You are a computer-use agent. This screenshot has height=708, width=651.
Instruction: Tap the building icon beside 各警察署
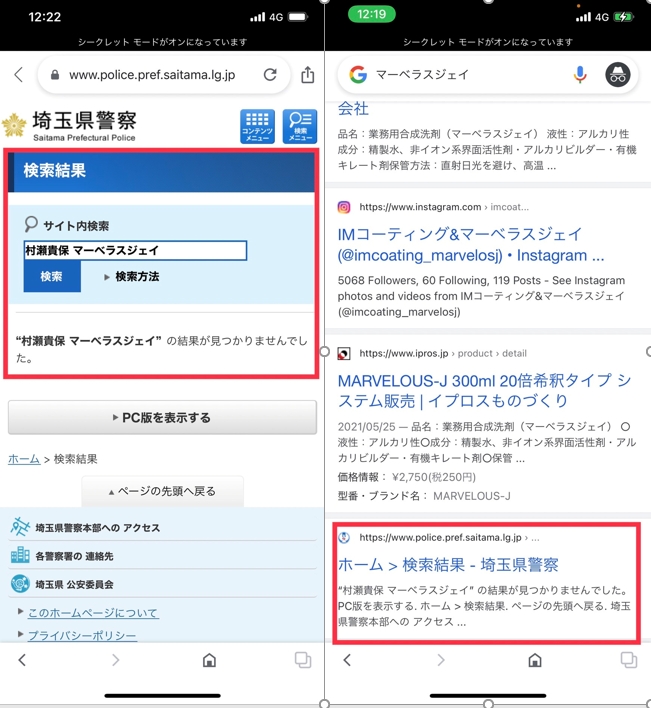20,555
